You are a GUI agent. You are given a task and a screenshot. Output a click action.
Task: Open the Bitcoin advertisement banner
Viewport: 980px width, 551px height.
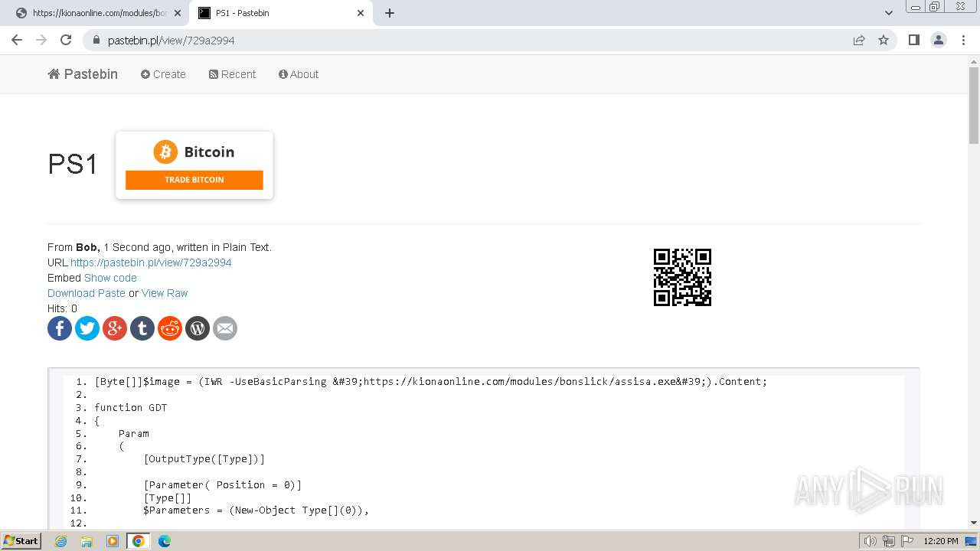(194, 165)
